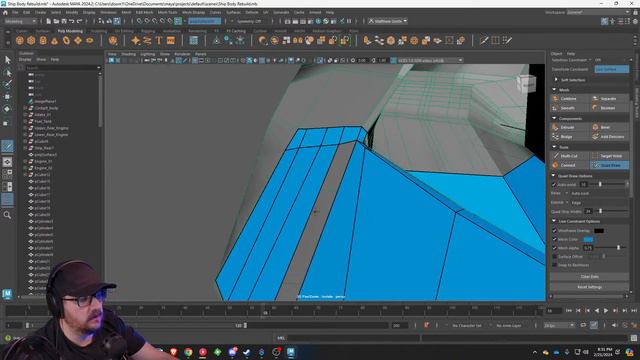Screen dimensions: 640x360
Task: Toggle the Quad Draw tool
Action: pyautogui.click(x=609, y=165)
